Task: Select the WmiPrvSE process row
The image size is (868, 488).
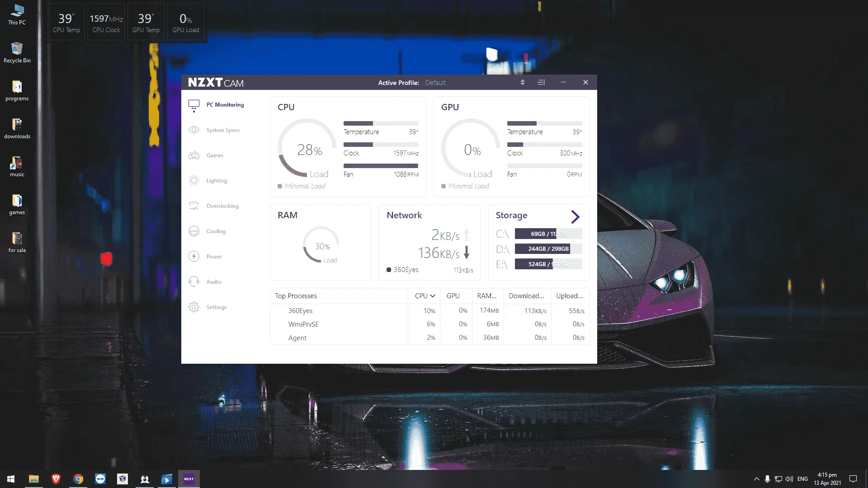Action: point(429,324)
